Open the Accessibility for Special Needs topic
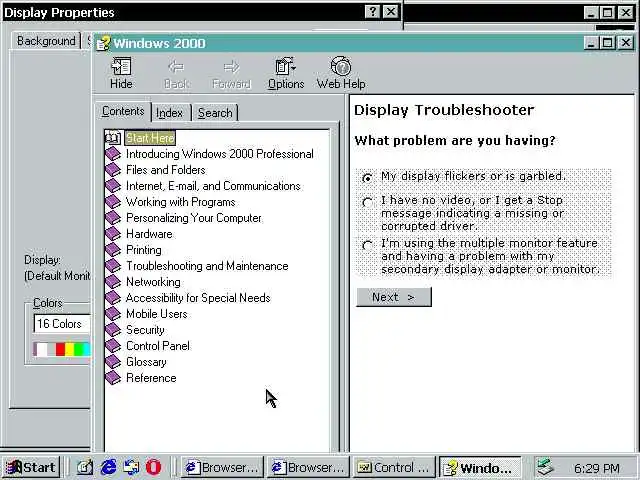Screen dimensions: 640x480 pos(198,298)
